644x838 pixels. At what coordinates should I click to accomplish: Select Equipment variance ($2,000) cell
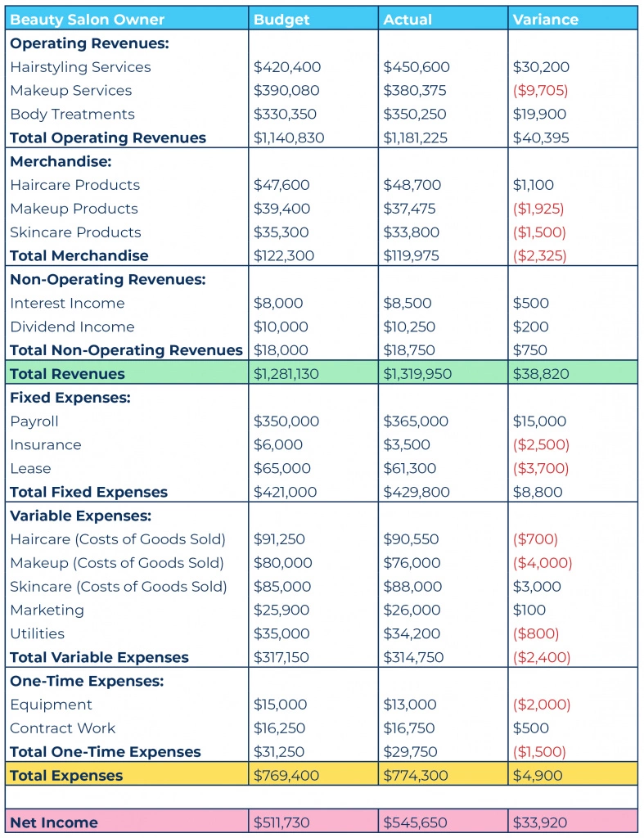coord(572,705)
